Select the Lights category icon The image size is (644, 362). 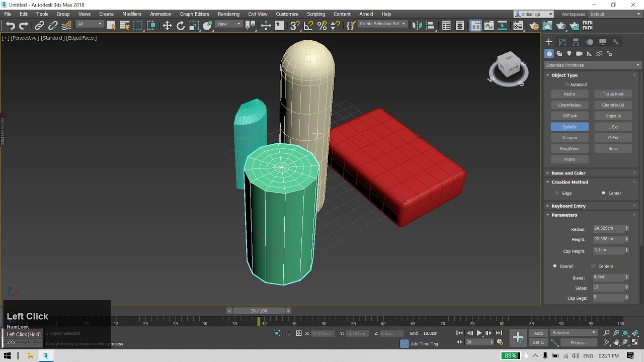pos(570,54)
